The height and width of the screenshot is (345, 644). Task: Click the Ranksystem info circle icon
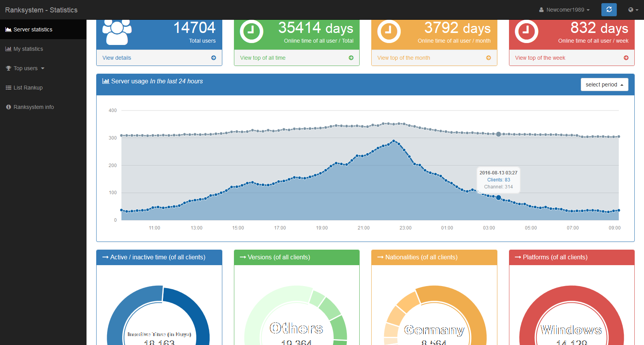[x=9, y=107]
